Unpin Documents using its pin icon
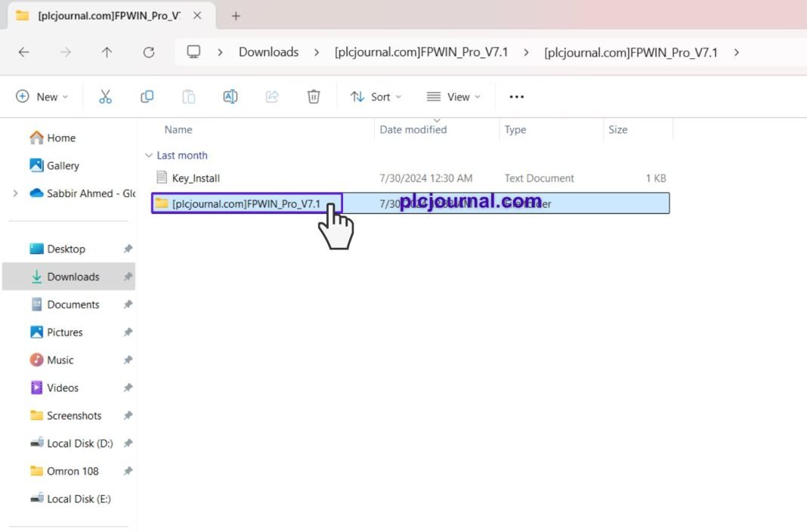807x532 pixels. pyautogui.click(x=128, y=305)
